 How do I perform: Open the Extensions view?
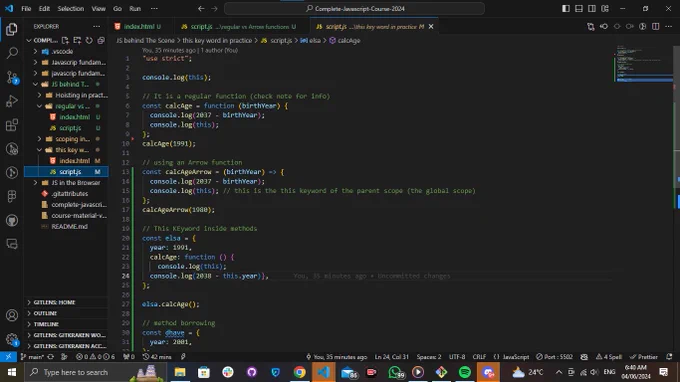tap(12, 125)
